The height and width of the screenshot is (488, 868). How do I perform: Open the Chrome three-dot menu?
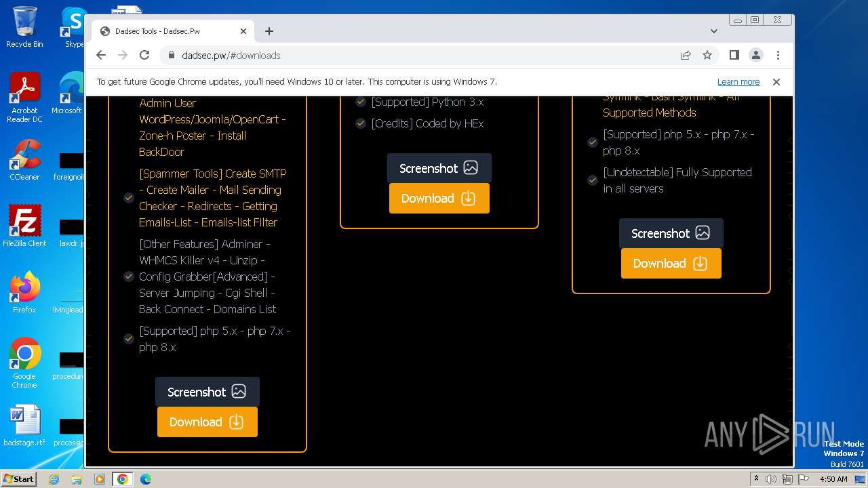(x=778, y=55)
